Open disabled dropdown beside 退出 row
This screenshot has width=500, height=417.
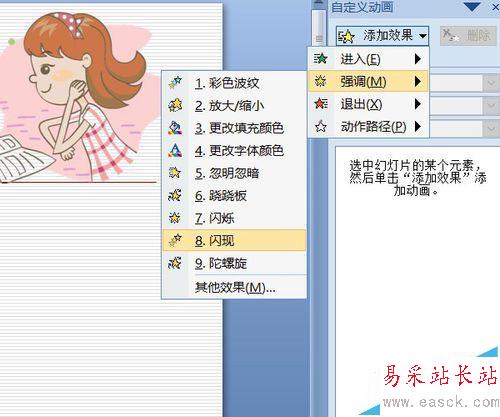pyautogui.click(x=491, y=106)
